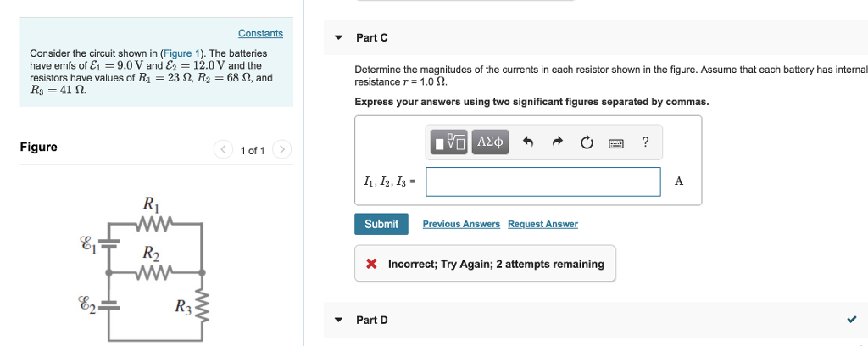Open the Greek symbols ΑΣφ palette
This screenshot has height=346, width=868.
(x=490, y=142)
